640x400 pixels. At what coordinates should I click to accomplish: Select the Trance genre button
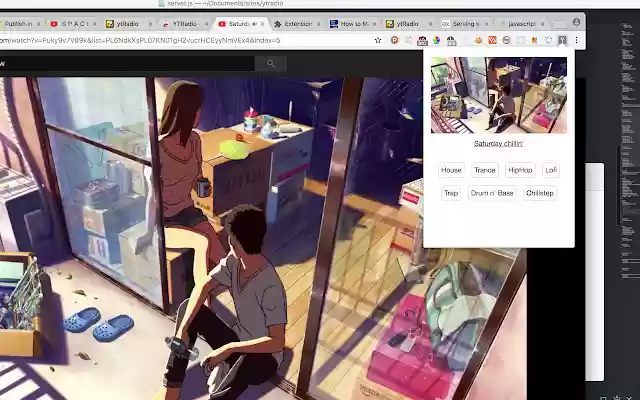point(484,170)
